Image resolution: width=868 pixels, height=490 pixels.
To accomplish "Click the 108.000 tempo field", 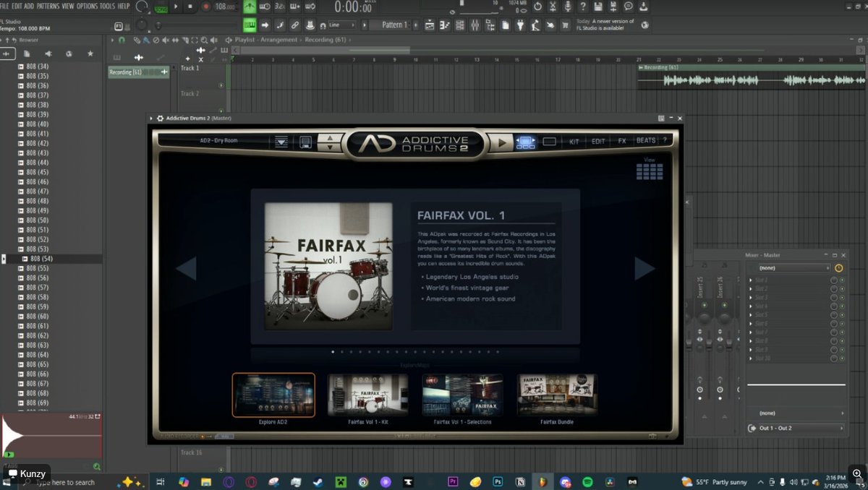I will pyautogui.click(x=226, y=7).
